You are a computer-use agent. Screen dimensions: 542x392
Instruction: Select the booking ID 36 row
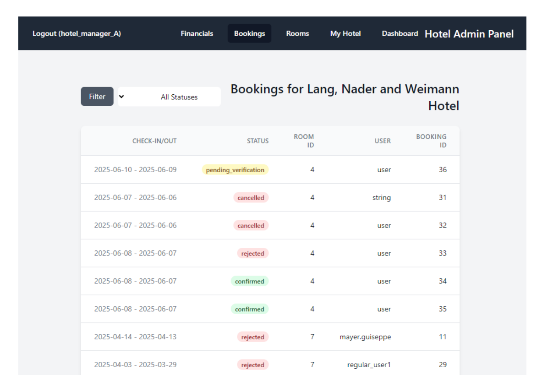[270, 170]
